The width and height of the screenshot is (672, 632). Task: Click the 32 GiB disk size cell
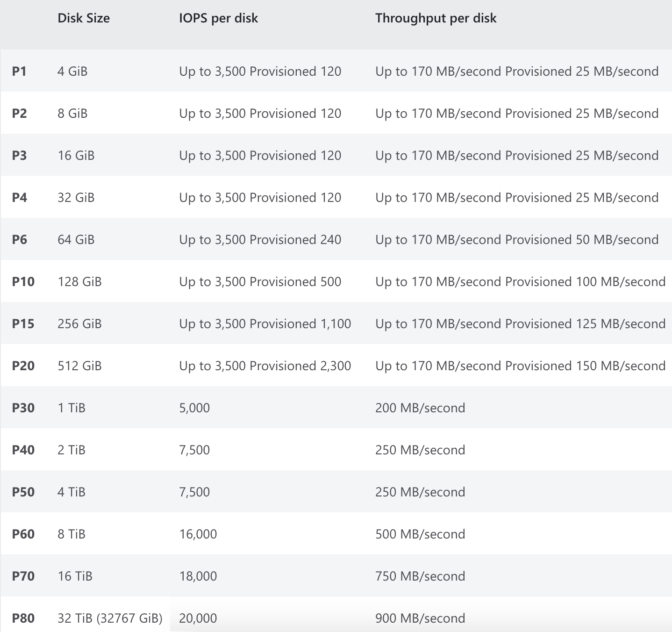[76, 198]
